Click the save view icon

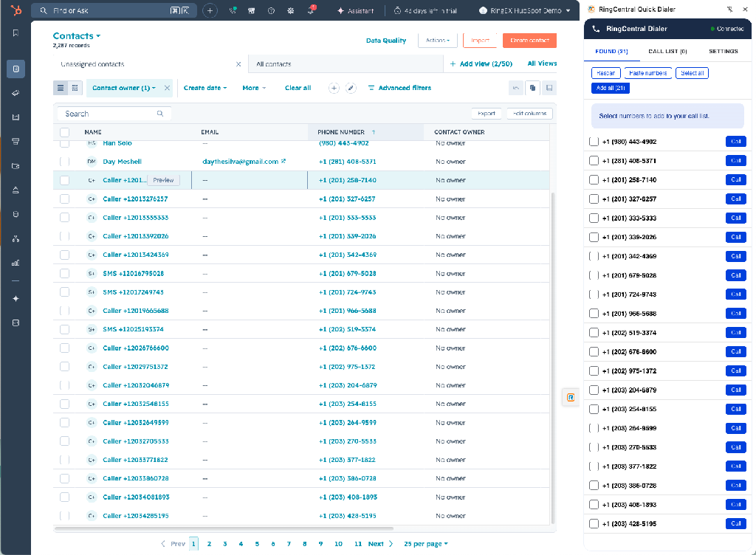[549, 88]
